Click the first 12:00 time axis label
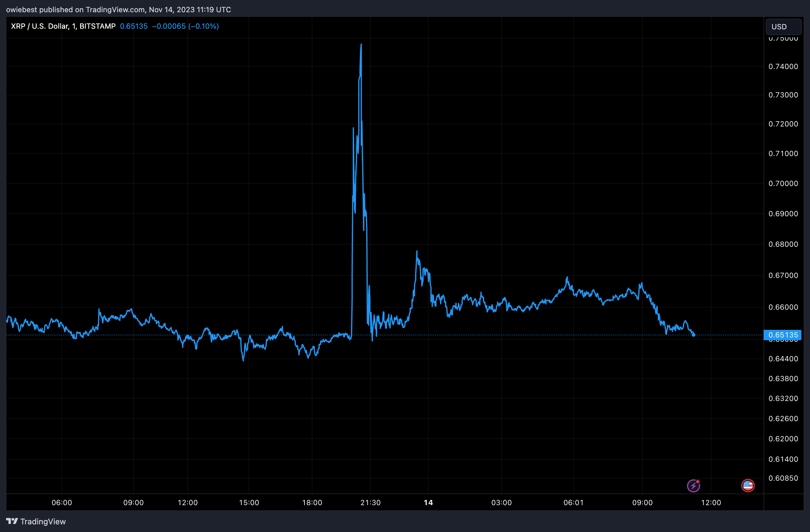Viewport: 810px width, 532px height. pyautogui.click(x=188, y=502)
